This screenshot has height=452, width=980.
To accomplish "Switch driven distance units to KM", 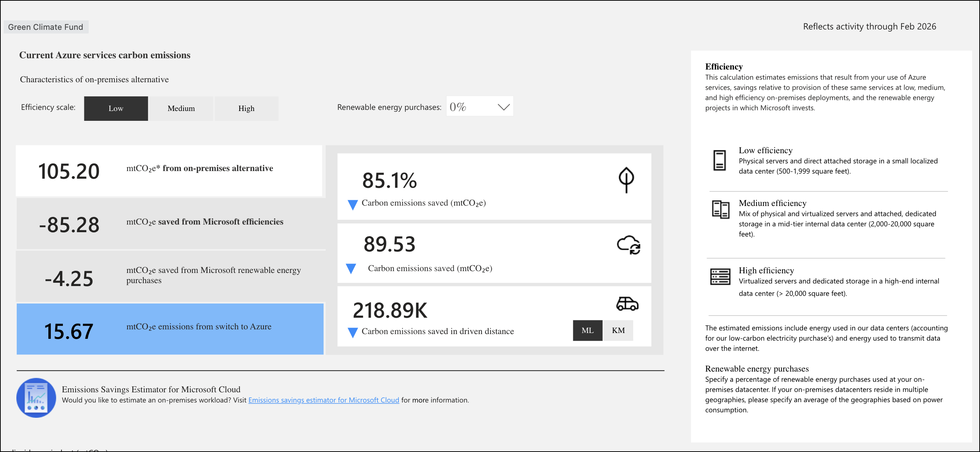I will [618, 330].
